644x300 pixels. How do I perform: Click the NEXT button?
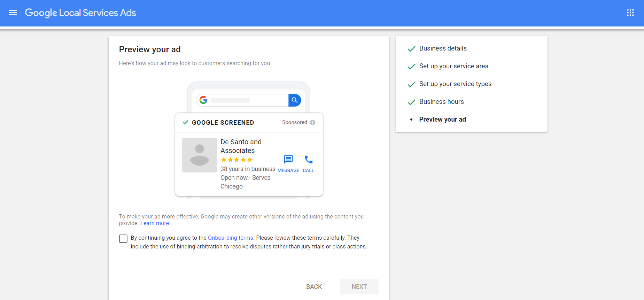click(x=359, y=286)
